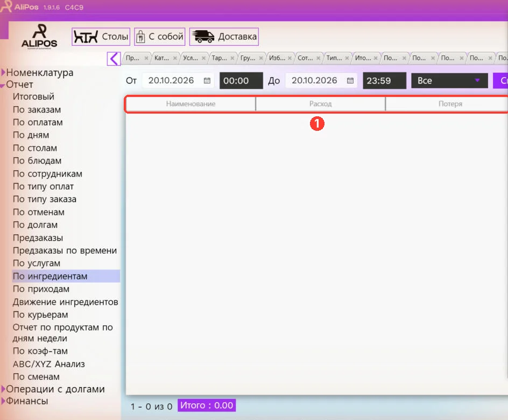508x420 pixels.
Task: Select the По ингредиентам report
Action: (x=66, y=276)
